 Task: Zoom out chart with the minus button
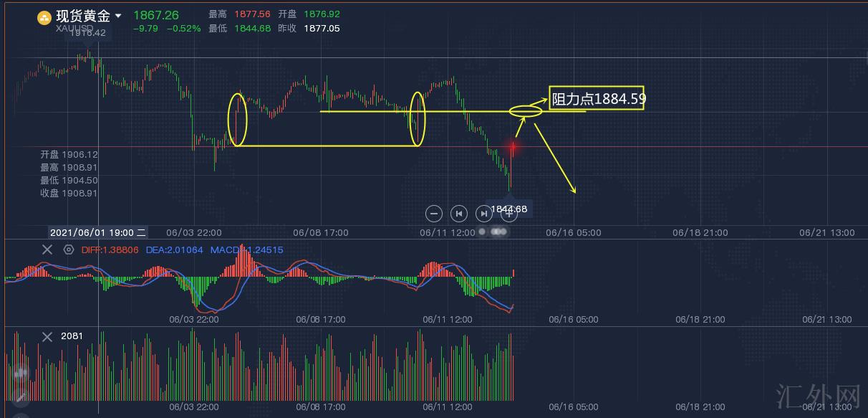pyautogui.click(x=433, y=213)
